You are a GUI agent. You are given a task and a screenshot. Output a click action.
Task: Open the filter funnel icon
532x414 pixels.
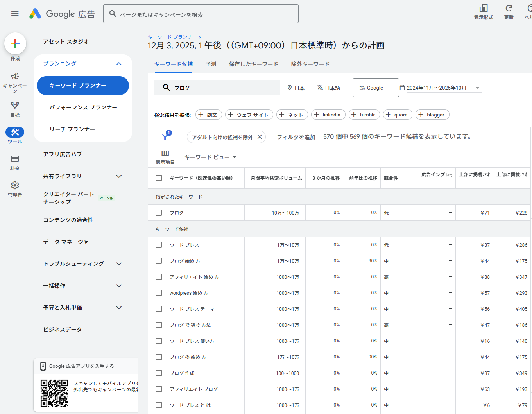coord(165,136)
